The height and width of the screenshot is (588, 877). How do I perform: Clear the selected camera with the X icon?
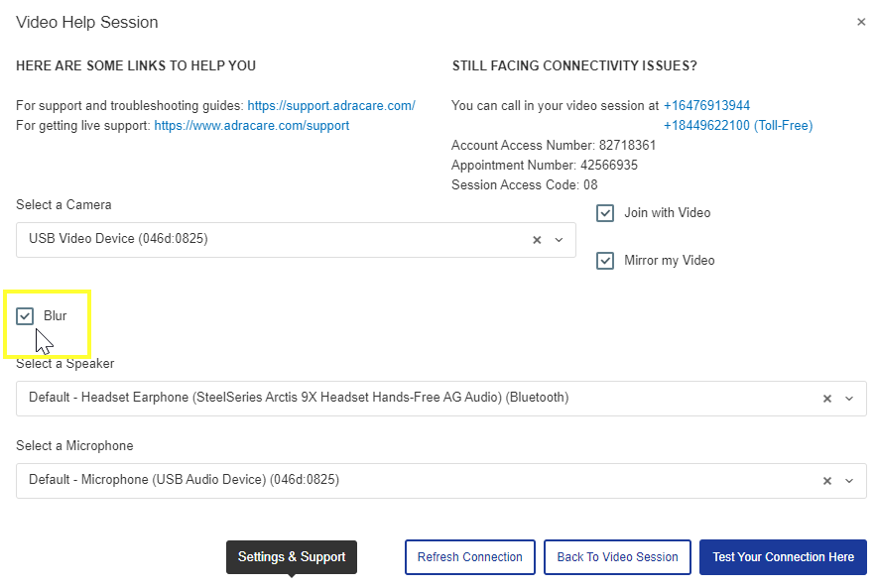[537, 240]
